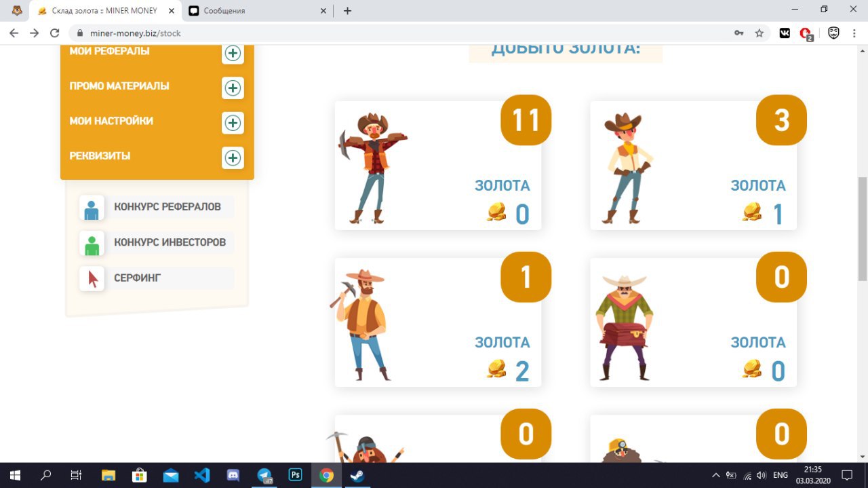Open the red extension with badge 2
The image size is (868, 488).
click(806, 33)
